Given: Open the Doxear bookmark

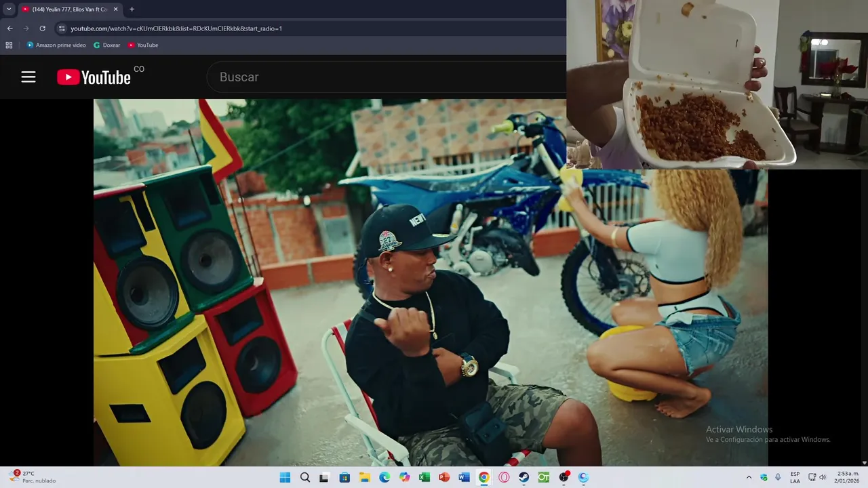Looking at the screenshot, I should point(107,45).
